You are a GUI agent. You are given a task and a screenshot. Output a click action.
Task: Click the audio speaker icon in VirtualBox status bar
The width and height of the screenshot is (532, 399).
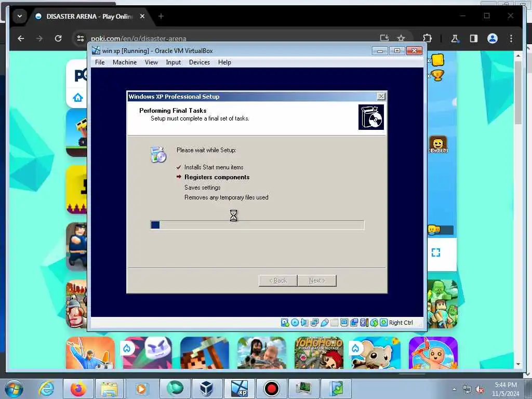[304, 323]
